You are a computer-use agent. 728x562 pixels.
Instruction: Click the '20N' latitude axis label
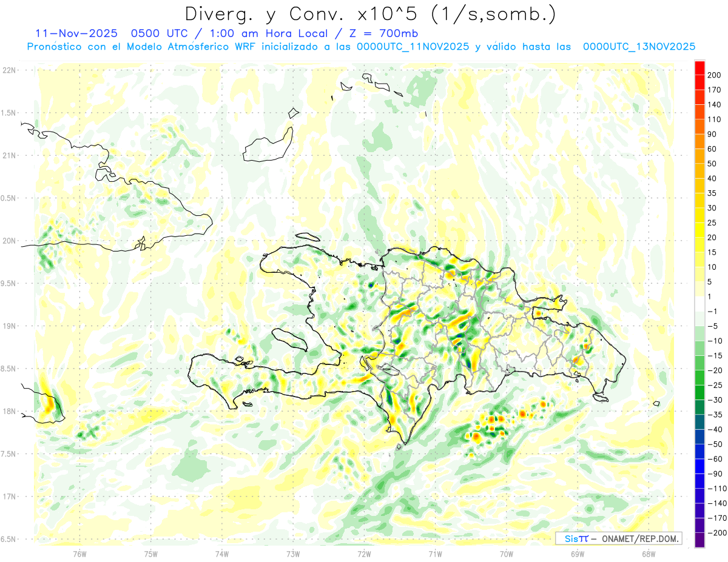coord(9,241)
